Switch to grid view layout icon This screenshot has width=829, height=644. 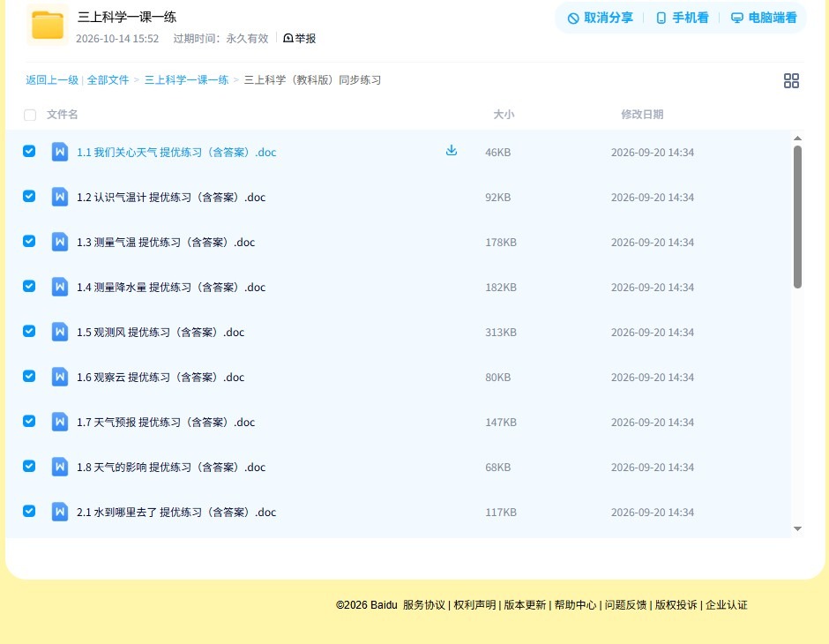click(x=791, y=81)
